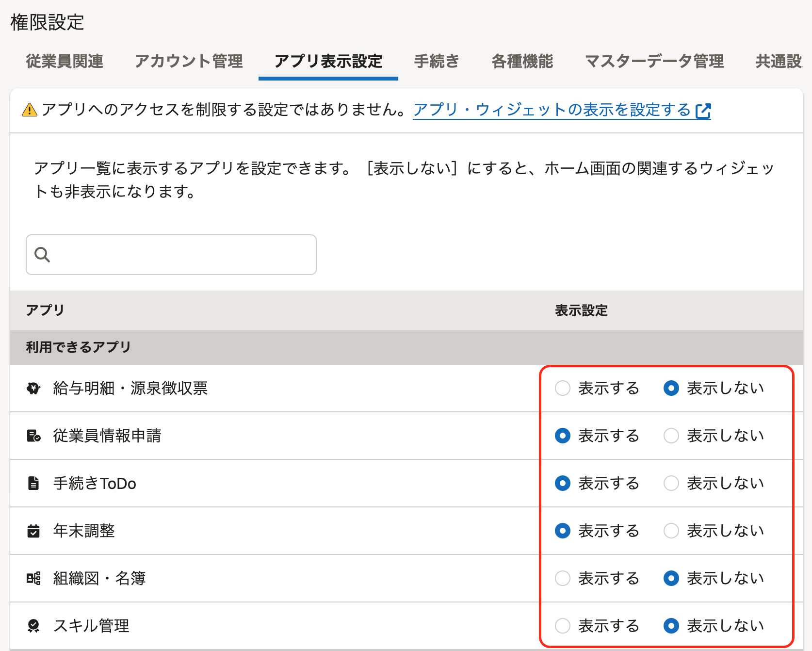Go to the マスターデータ管理 tab
Image resolution: width=812 pixels, height=651 pixels.
point(654,61)
